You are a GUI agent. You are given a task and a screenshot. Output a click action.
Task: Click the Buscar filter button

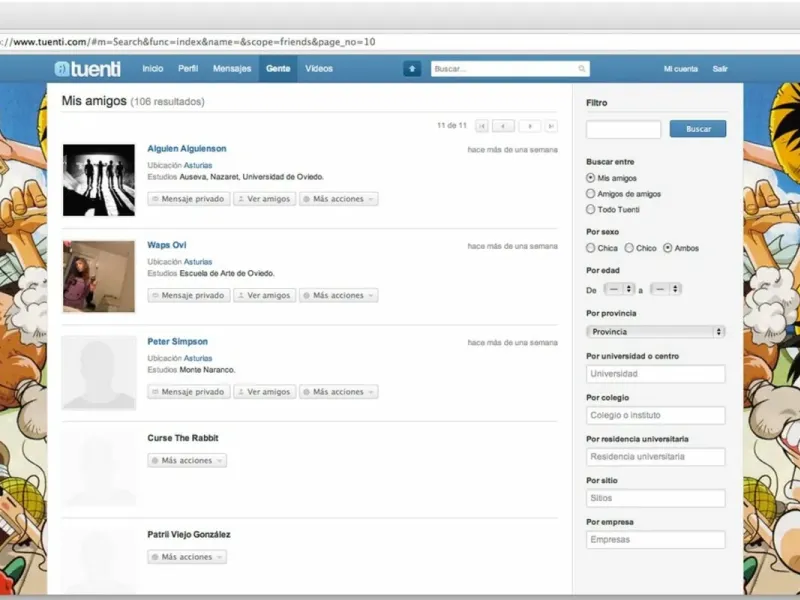tap(698, 129)
